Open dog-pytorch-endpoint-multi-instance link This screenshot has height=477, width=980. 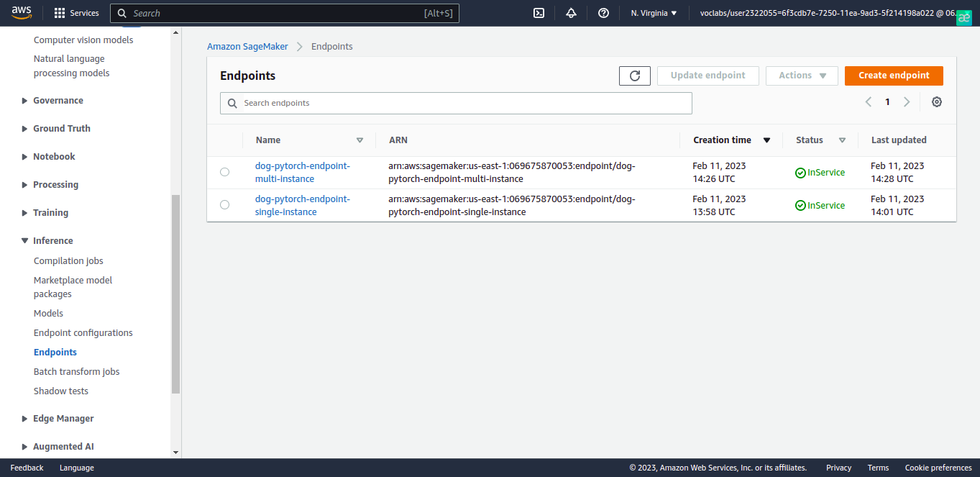[x=303, y=172]
